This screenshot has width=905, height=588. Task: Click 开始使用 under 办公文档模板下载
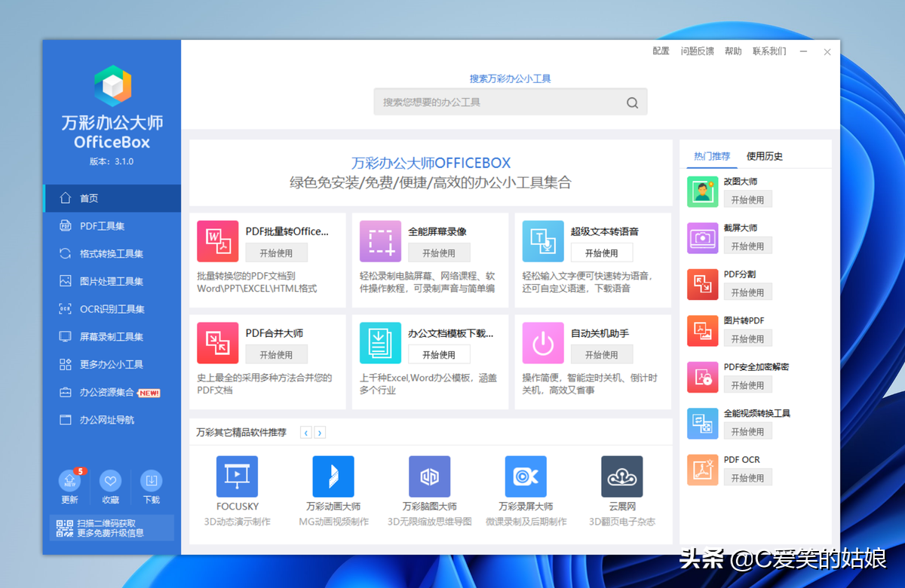(439, 354)
